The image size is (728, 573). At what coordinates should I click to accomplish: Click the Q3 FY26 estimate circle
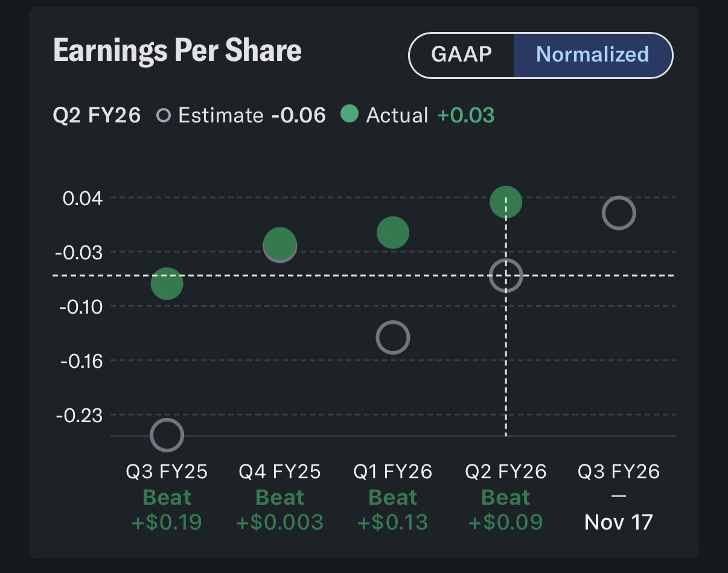(x=619, y=212)
